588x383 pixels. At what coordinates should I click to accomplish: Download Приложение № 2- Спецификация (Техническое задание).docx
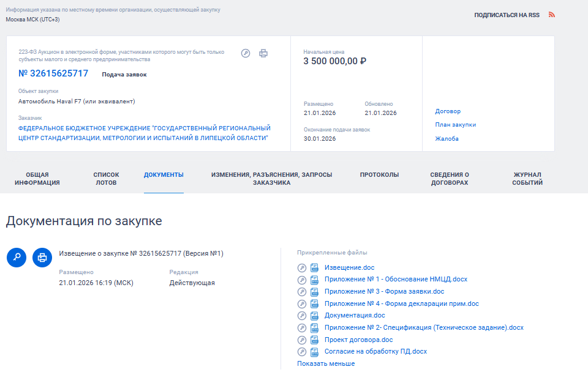click(x=424, y=327)
